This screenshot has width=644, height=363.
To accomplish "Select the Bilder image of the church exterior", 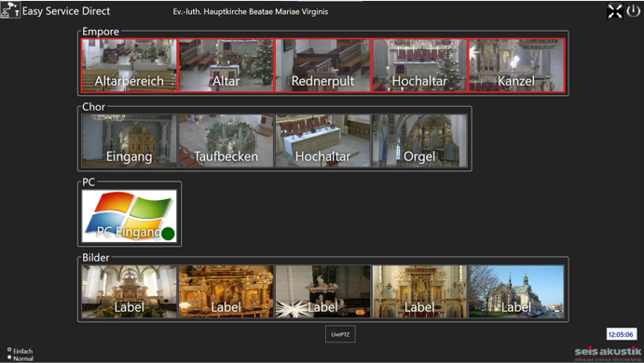I will (x=516, y=291).
